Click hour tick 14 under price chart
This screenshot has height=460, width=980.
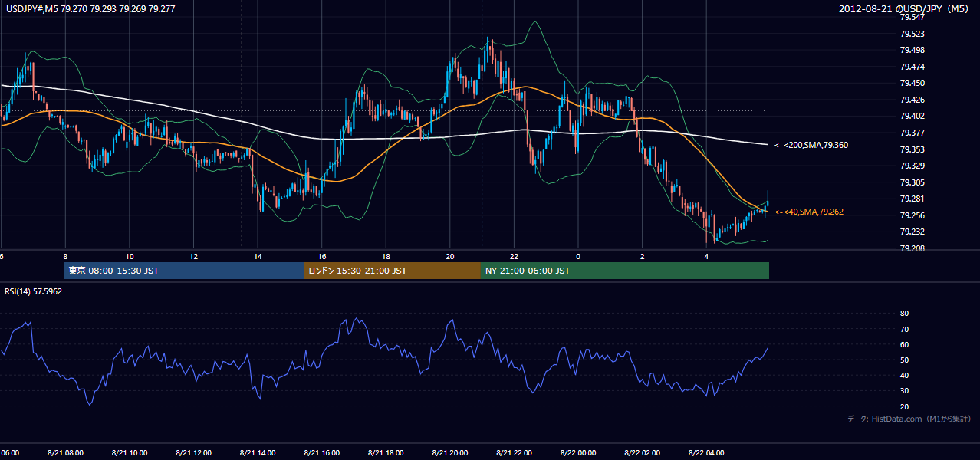pyautogui.click(x=258, y=256)
